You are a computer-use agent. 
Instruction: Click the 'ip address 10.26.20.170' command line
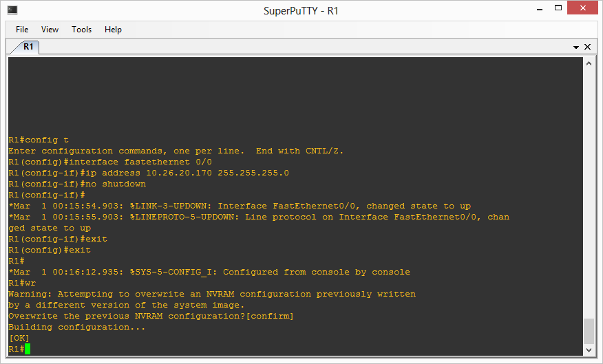pos(149,173)
